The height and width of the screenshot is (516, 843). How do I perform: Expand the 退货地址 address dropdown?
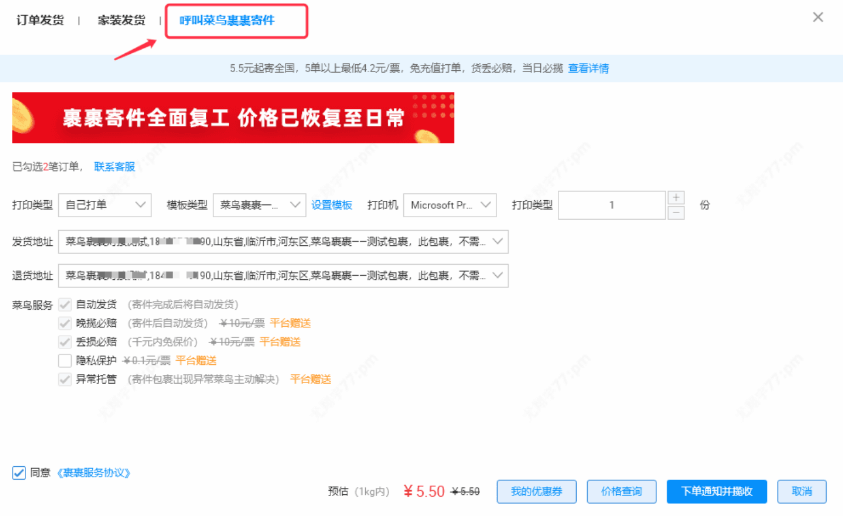coord(283,276)
